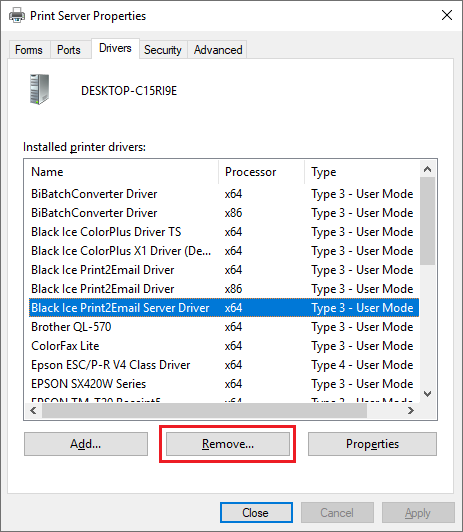Click the server computer icon

coord(39,90)
